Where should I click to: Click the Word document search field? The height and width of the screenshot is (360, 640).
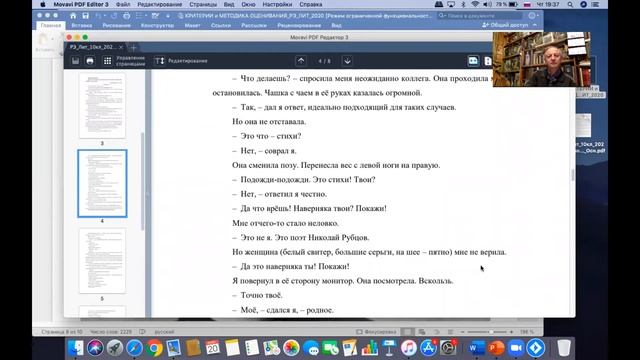coord(480,16)
